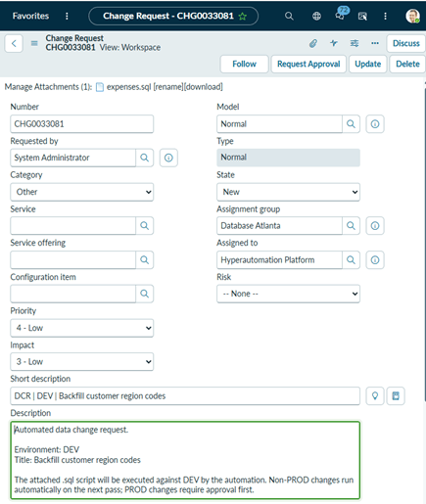The image size is (426, 504).
Task: Expand the Category dropdown showing Other
Action: click(82, 192)
